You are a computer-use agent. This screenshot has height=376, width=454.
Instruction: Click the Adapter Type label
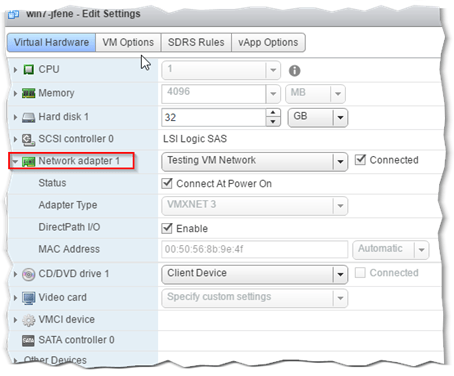[68, 205]
